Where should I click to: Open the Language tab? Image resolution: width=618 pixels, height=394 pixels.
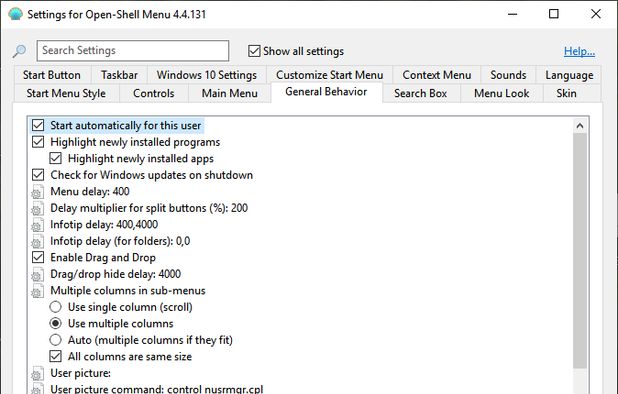(x=569, y=75)
